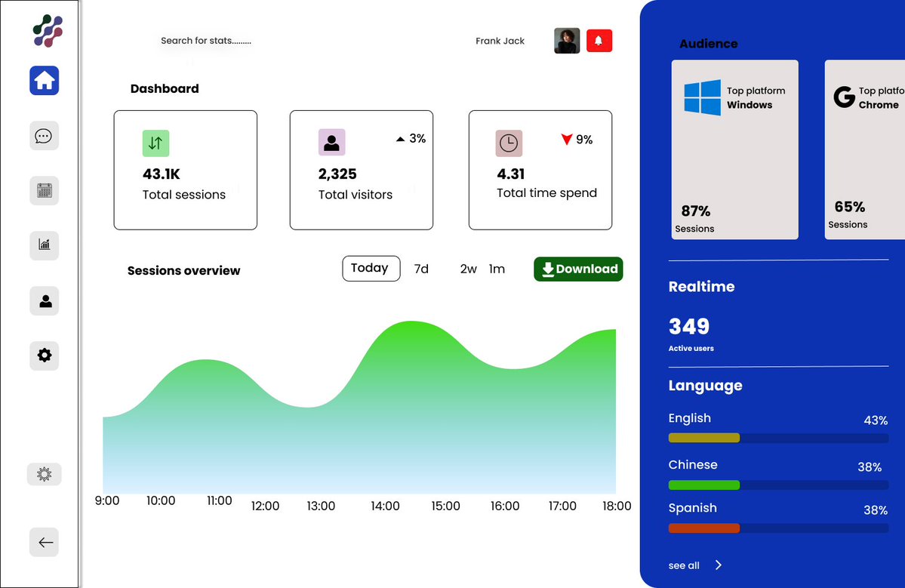Open Frank Jack's profile avatar
This screenshot has width=905, height=588.
tap(567, 41)
